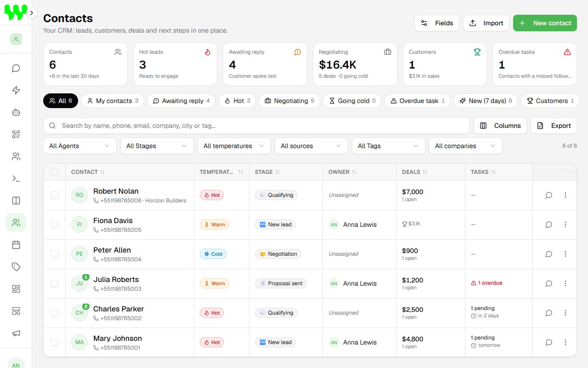Open the All Stages dropdown
The width and height of the screenshot is (588, 368).
click(x=157, y=146)
